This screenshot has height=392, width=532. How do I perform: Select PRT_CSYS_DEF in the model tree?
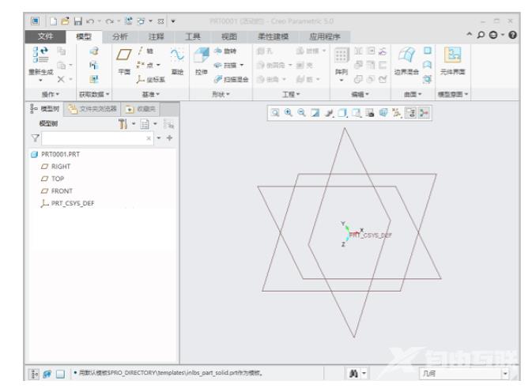point(67,203)
